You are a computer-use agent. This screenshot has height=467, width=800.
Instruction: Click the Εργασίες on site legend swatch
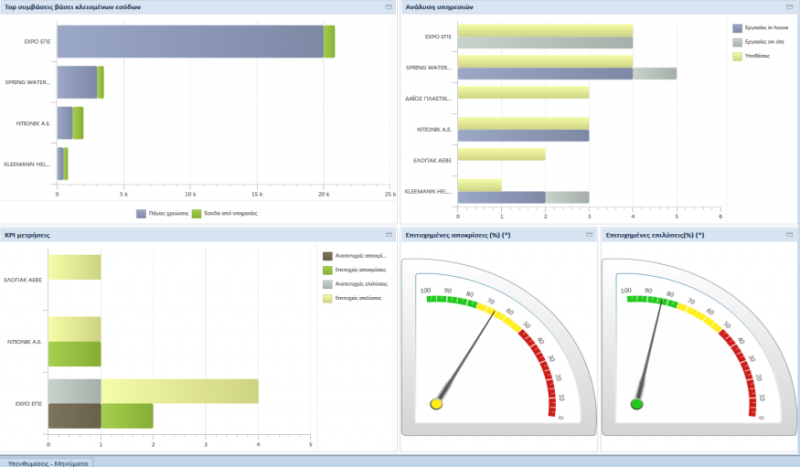click(737, 42)
